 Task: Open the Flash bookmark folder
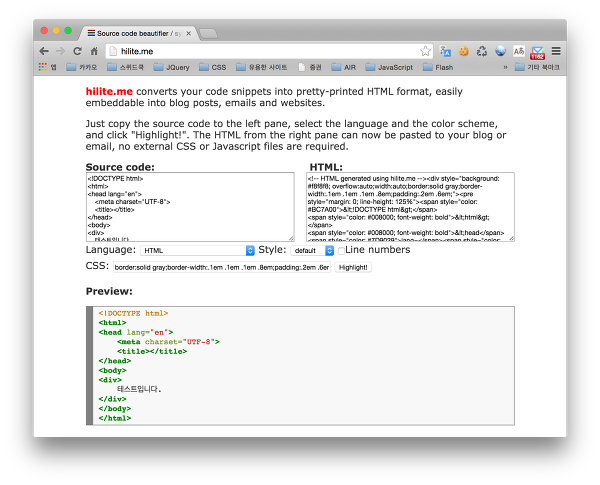pyautogui.click(x=438, y=67)
